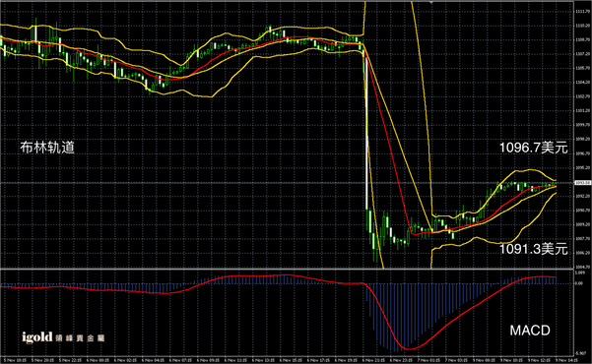
Task: Click the 1096.70 value on the price scale
Action: click(581, 153)
